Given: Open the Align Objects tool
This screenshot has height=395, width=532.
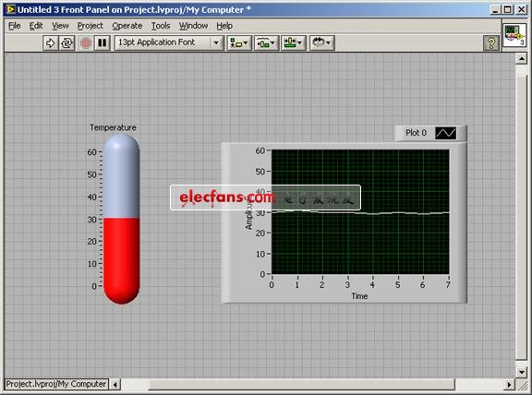Looking at the screenshot, I should (239, 43).
